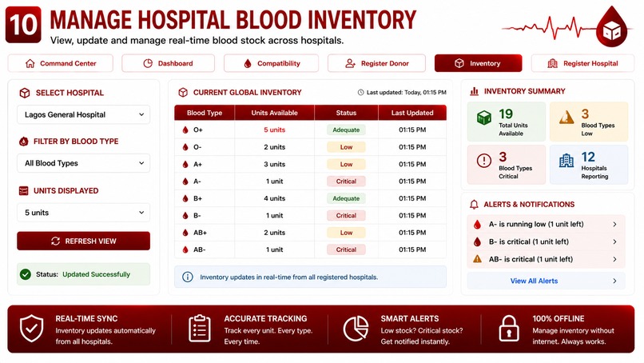The width and height of the screenshot is (644, 363).
Task: Open the Compatibility tab
Action: 271,63
